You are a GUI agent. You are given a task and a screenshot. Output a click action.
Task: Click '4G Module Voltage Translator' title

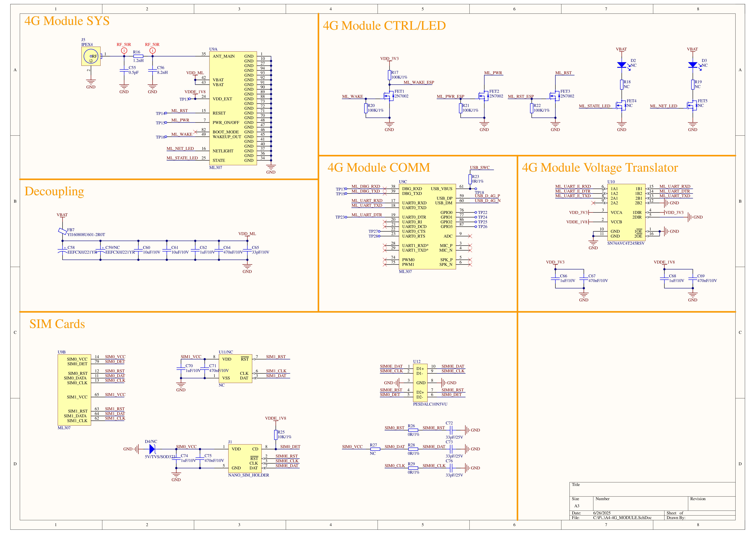[x=600, y=168]
